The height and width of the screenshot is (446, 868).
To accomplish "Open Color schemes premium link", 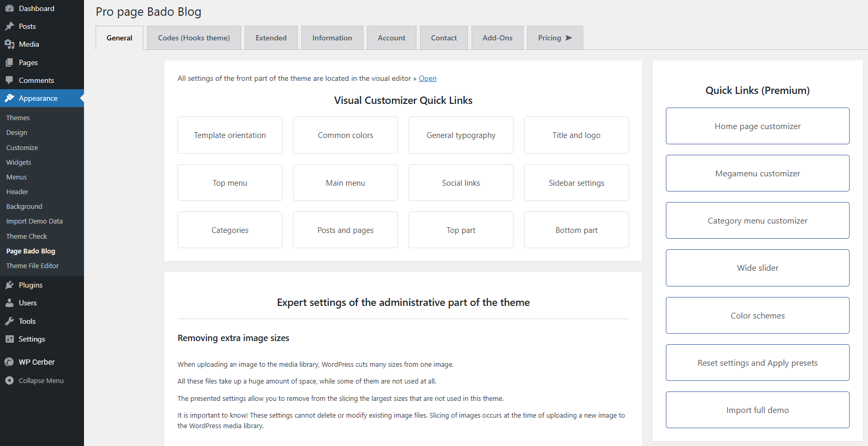I will pos(758,315).
